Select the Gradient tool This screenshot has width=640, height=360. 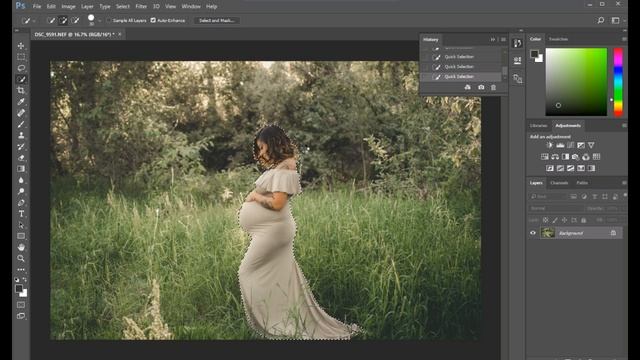(21, 169)
